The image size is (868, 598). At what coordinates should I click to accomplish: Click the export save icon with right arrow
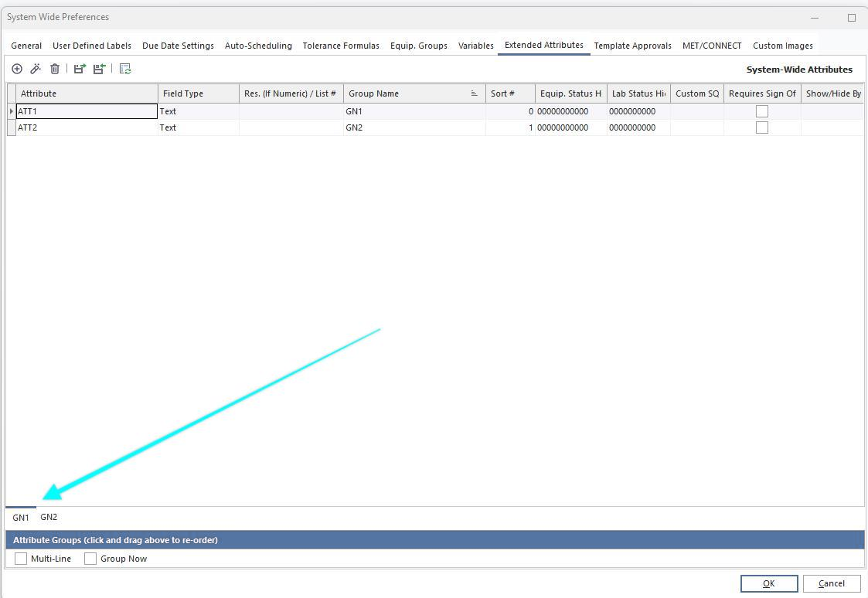tap(80, 69)
